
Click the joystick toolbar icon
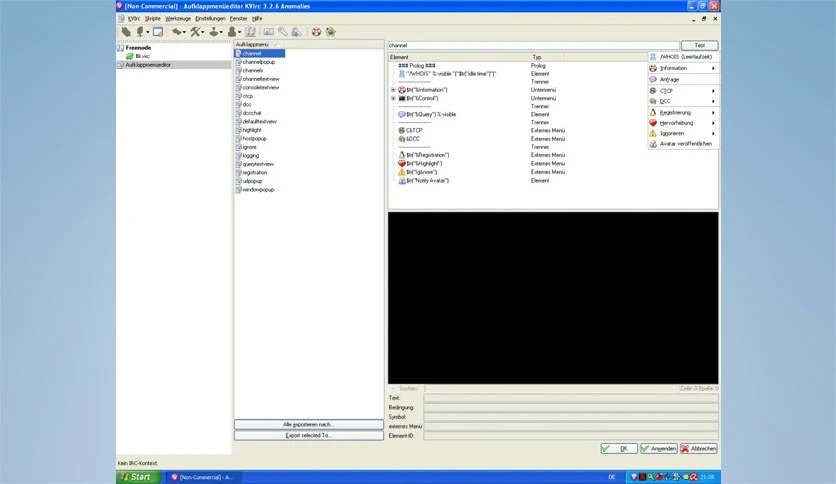tap(214, 32)
